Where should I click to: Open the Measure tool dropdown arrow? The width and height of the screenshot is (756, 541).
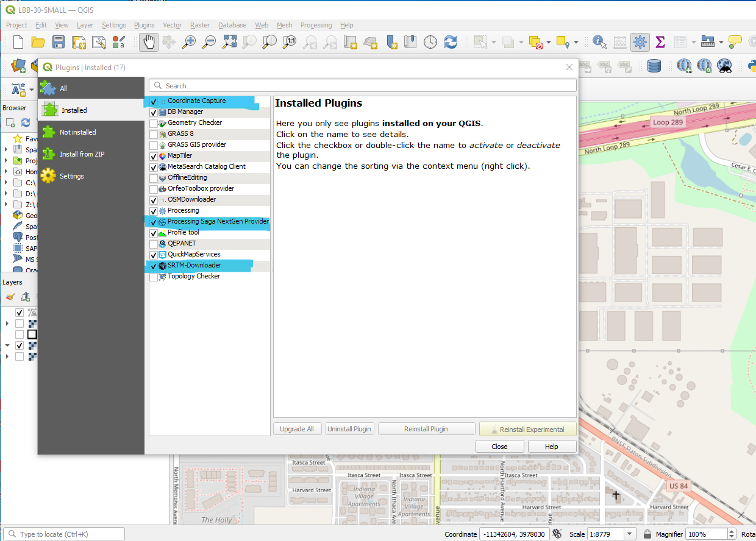(x=721, y=42)
